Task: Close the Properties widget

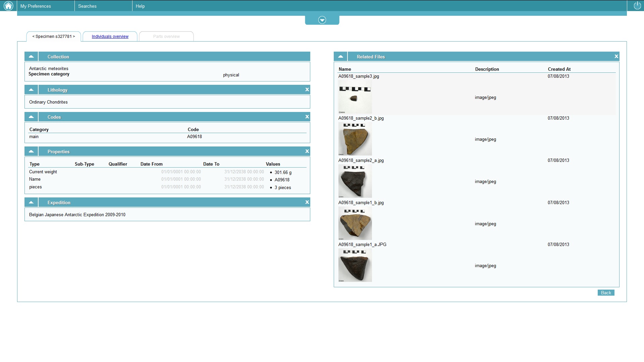Action: pos(307,151)
